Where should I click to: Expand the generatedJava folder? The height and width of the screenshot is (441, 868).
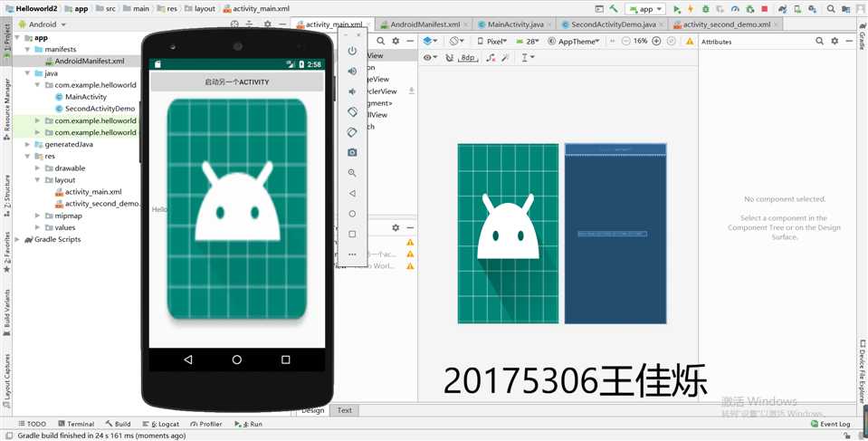28,144
